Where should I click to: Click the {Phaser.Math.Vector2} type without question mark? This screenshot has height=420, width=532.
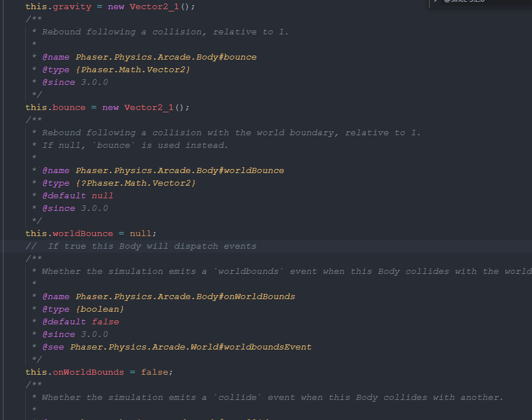click(x=132, y=69)
